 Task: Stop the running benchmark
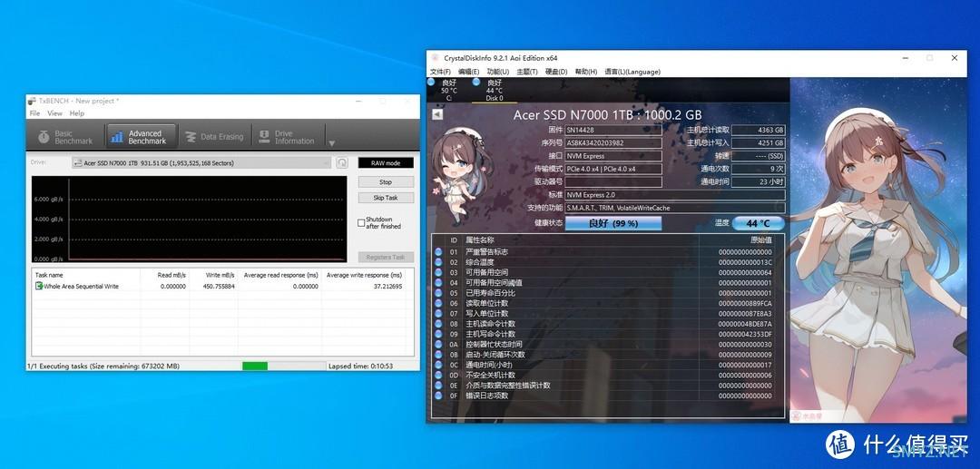386,182
